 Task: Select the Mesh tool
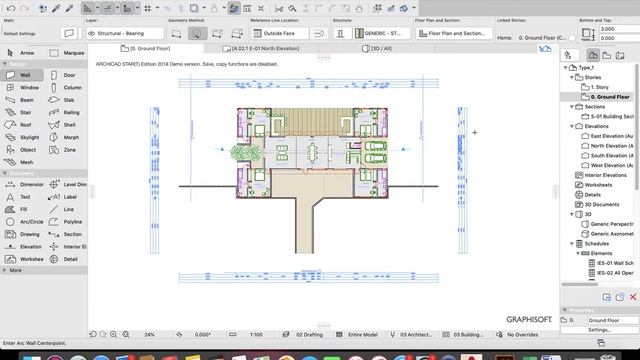point(20,162)
